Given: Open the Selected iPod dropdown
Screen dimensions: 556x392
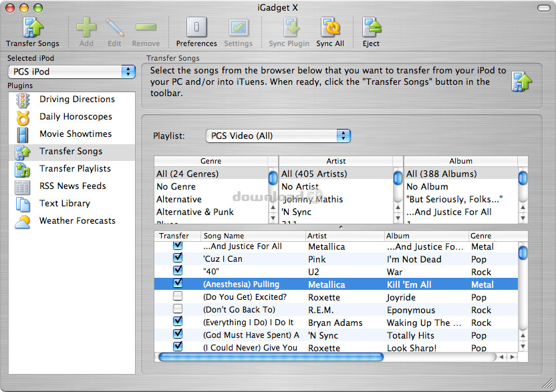Looking at the screenshot, I should (72, 71).
